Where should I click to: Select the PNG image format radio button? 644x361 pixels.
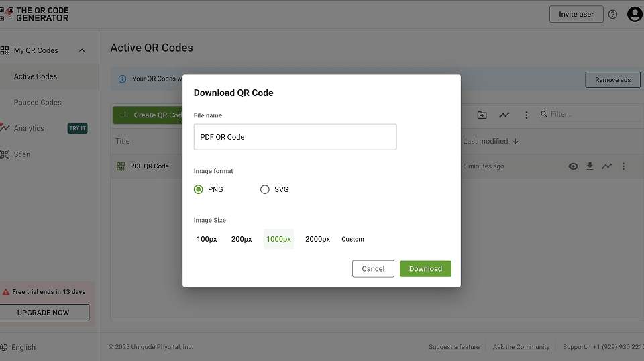pyautogui.click(x=199, y=189)
